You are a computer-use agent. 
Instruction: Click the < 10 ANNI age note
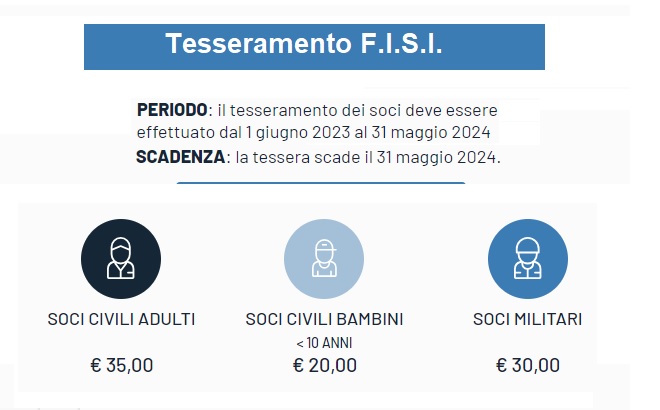(x=324, y=343)
